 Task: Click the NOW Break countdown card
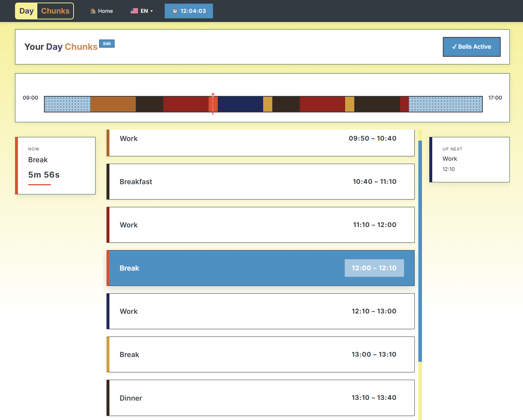click(55, 166)
